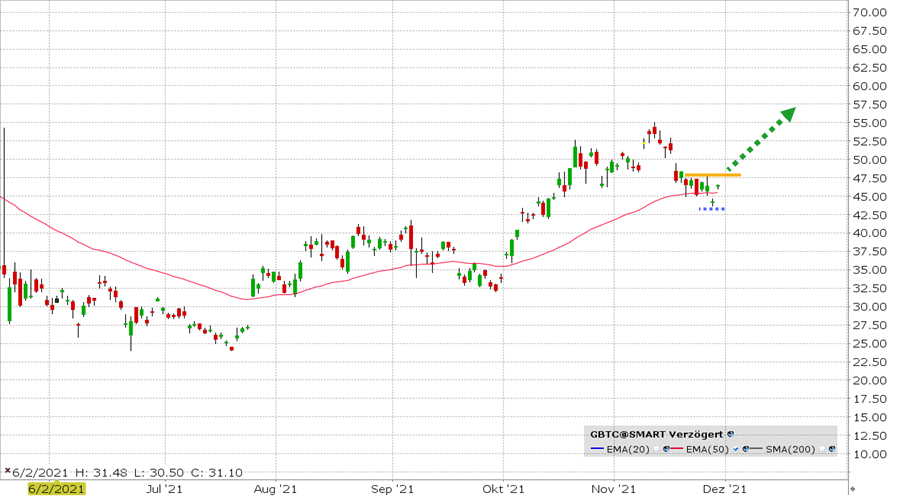The width and height of the screenshot is (900, 500).
Task: Click the EMA(50) legend label
Action: coord(708,449)
